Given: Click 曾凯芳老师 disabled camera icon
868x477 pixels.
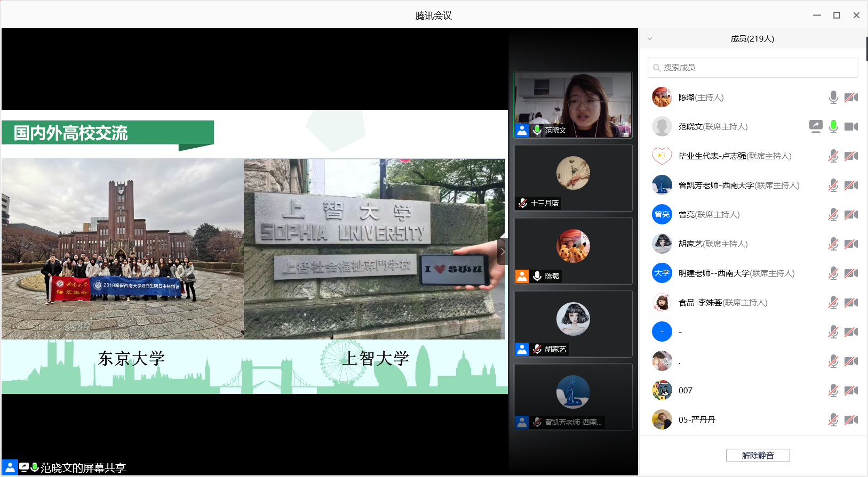Looking at the screenshot, I should click(851, 185).
